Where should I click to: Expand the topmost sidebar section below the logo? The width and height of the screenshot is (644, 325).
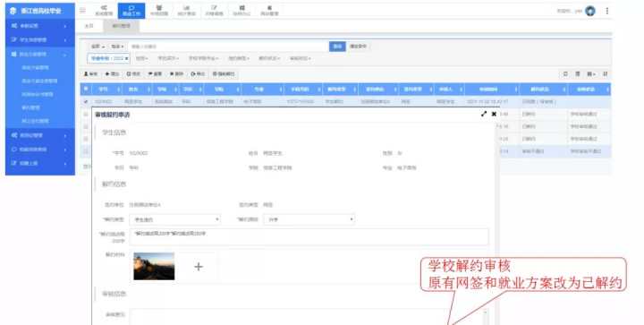[x=39, y=26]
